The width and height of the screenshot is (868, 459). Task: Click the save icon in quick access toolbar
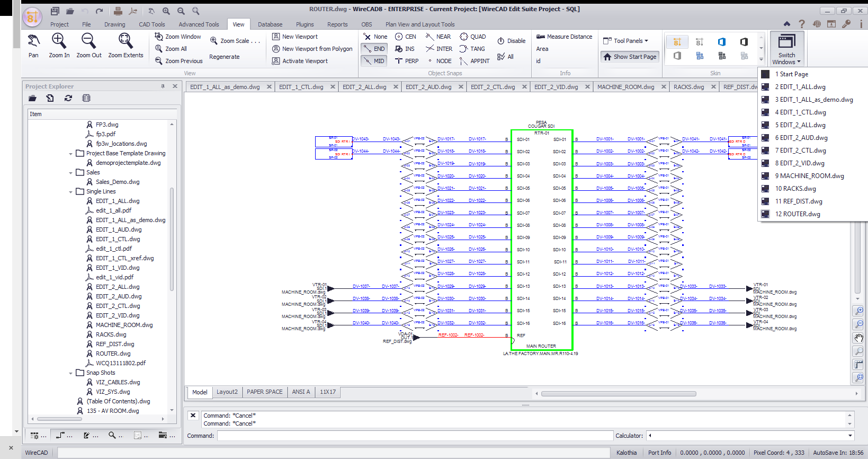pyautogui.click(x=55, y=11)
